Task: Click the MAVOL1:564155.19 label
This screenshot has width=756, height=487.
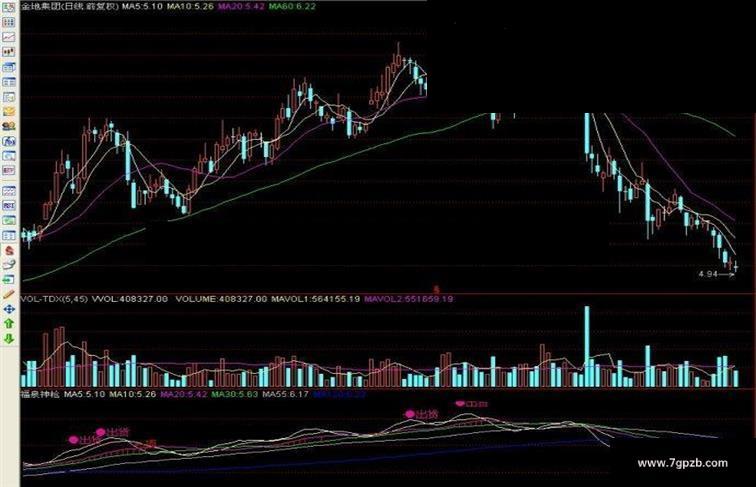Action: 315,299
